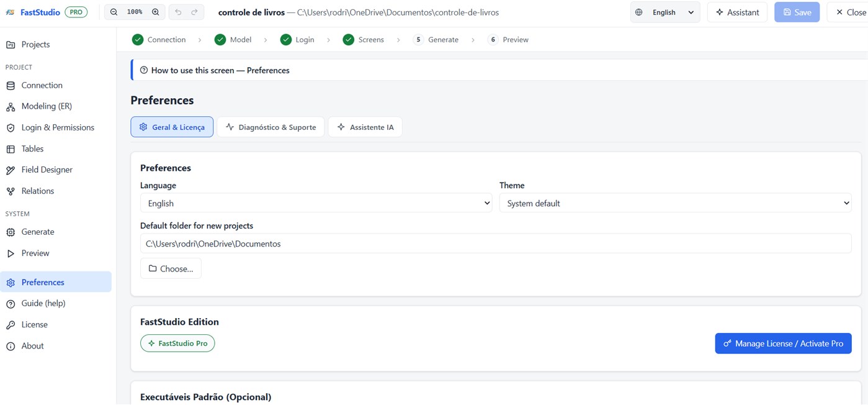This screenshot has width=868, height=405.
Task: Click the zoom in magnifier icon
Action: pyautogui.click(x=156, y=12)
